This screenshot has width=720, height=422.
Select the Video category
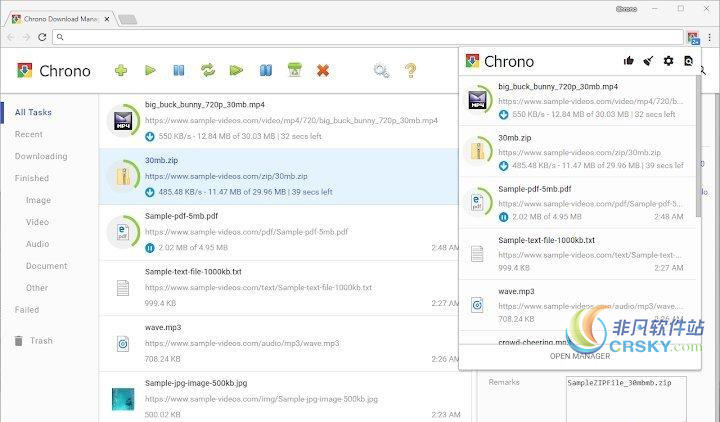[37, 222]
